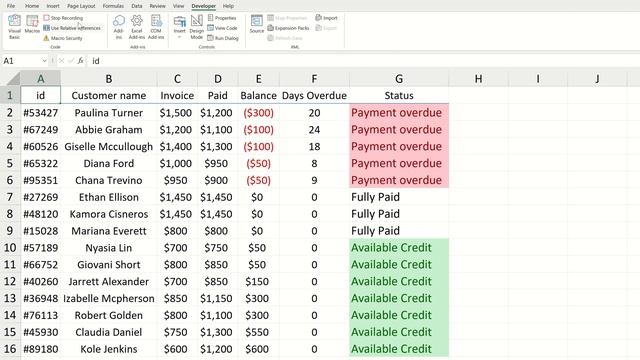Open the Visual Basic editor

coord(14,27)
